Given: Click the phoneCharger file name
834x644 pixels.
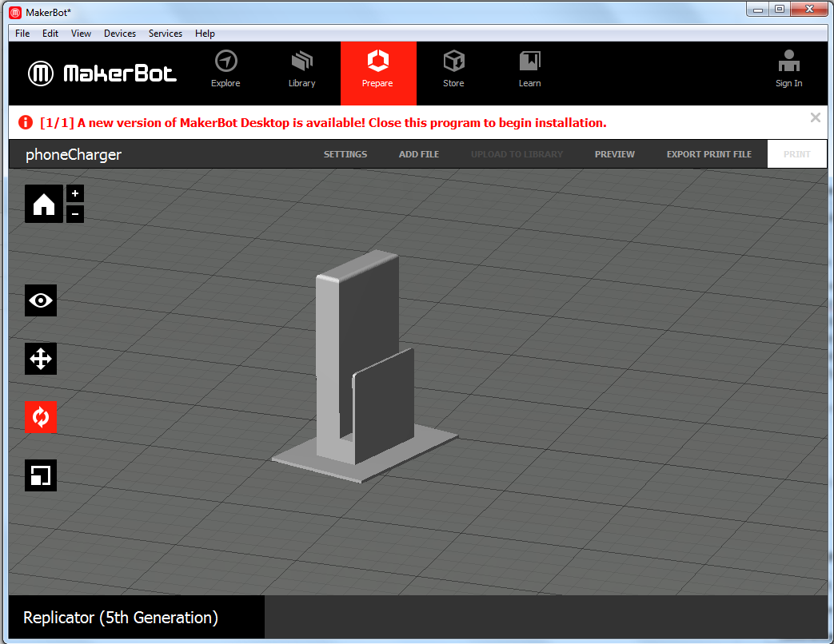Looking at the screenshot, I should point(74,155).
